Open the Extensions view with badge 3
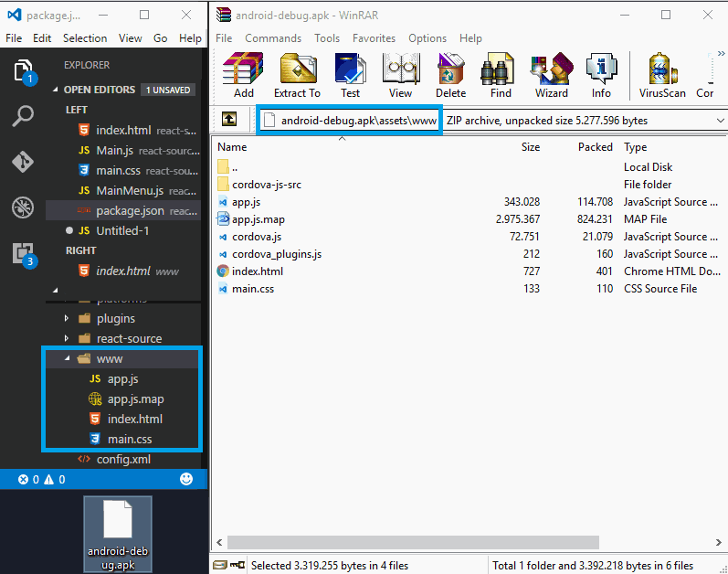The image size is (728, 574). point(23,253)
